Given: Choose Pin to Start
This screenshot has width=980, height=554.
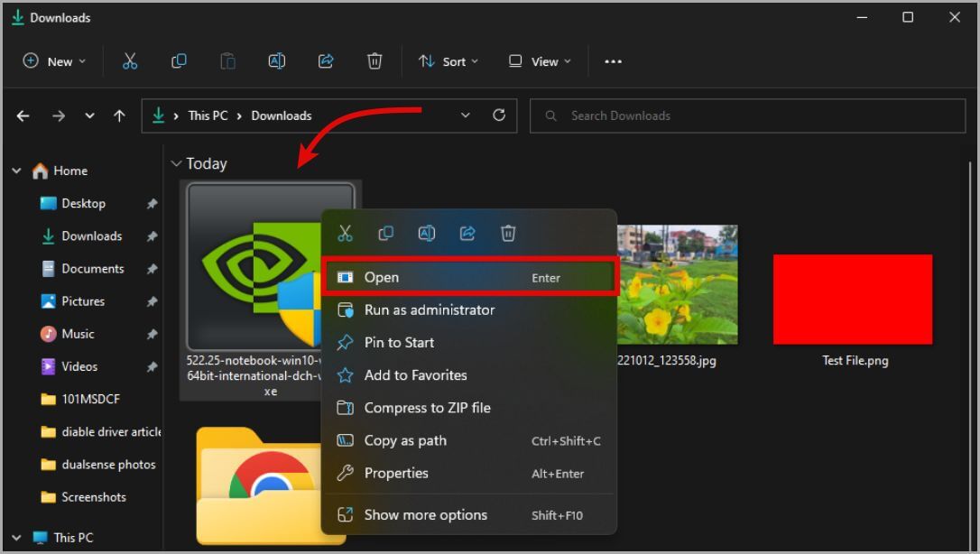Looking at the screenshot, I should pos(469,342).
